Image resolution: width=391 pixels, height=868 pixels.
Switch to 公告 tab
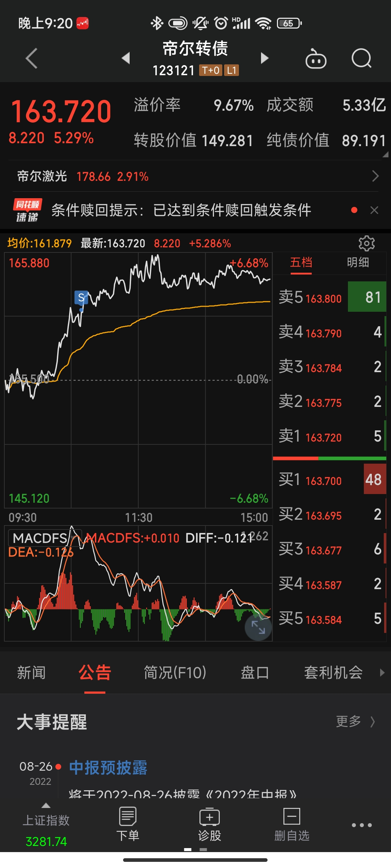click(94, 673)
